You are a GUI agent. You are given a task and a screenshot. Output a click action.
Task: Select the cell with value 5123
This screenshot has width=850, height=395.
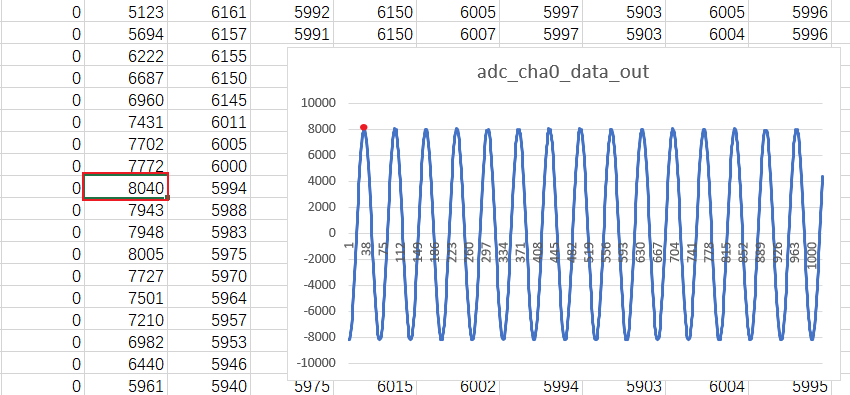point(126,12)
